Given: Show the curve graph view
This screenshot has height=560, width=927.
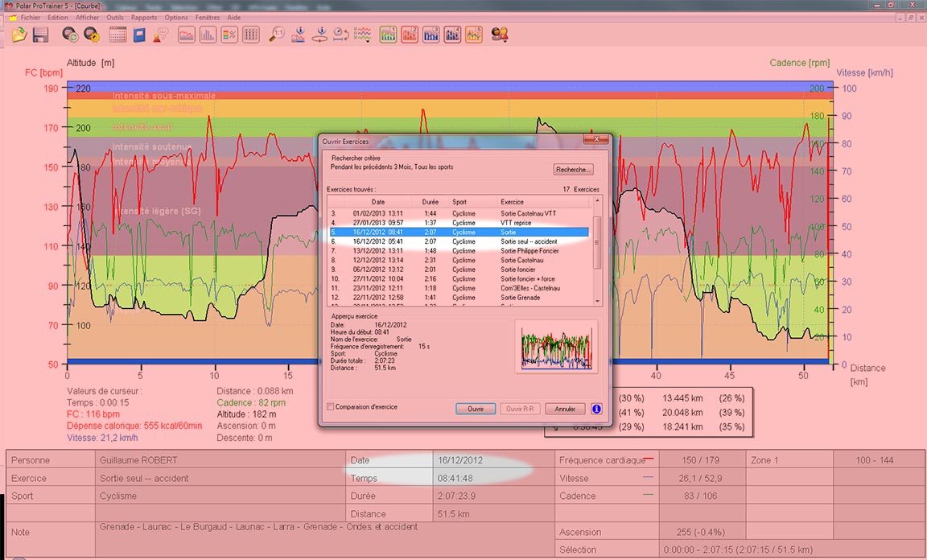Looking at the screenshot, I should click(x=186, y=35).
